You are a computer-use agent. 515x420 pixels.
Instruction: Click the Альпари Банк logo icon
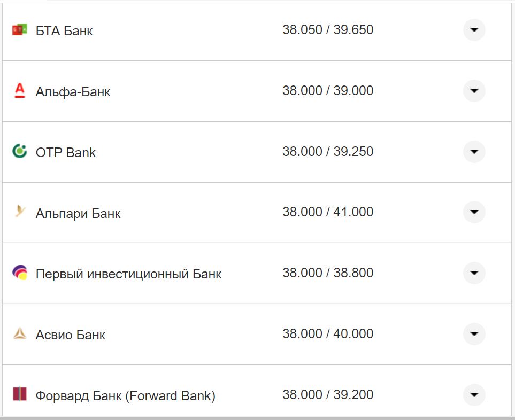(x=19, y=212)
